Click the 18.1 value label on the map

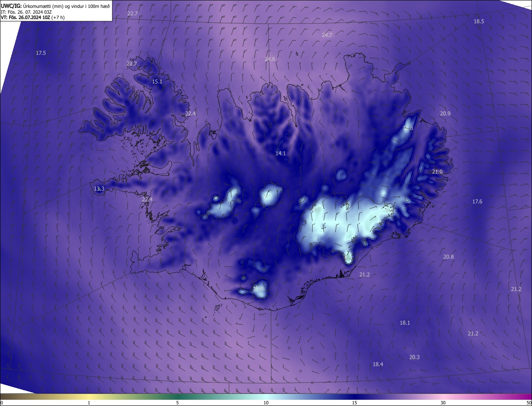[x=405, y=323]
